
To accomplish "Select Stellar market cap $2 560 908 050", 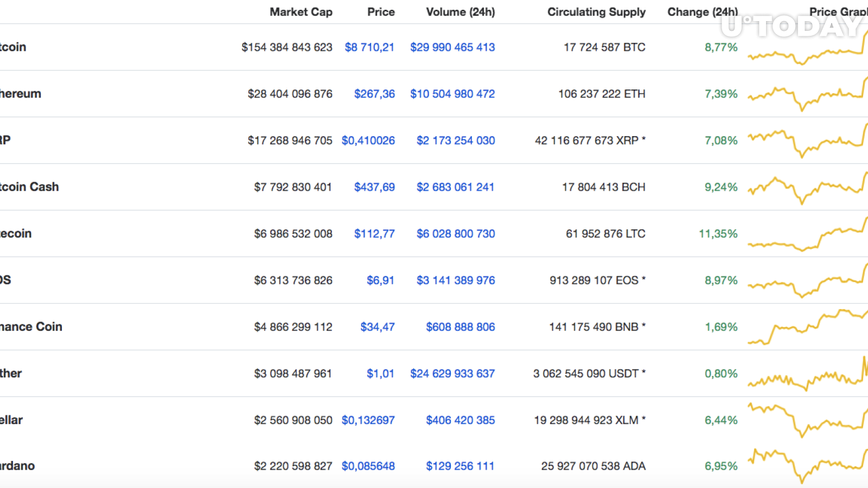I will (293, 420).
